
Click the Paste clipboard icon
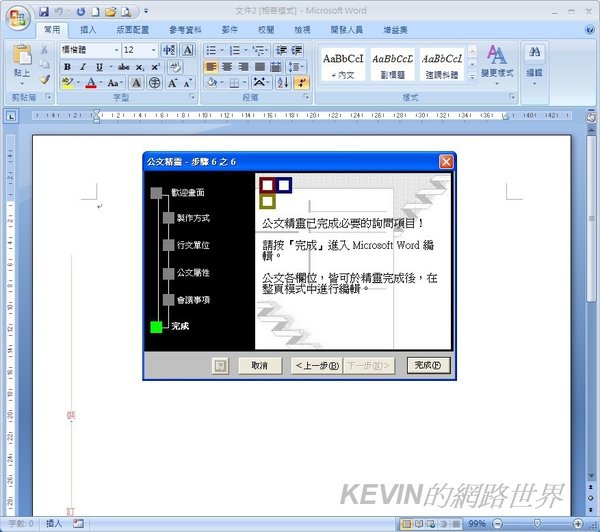click(x=22, y=55)
